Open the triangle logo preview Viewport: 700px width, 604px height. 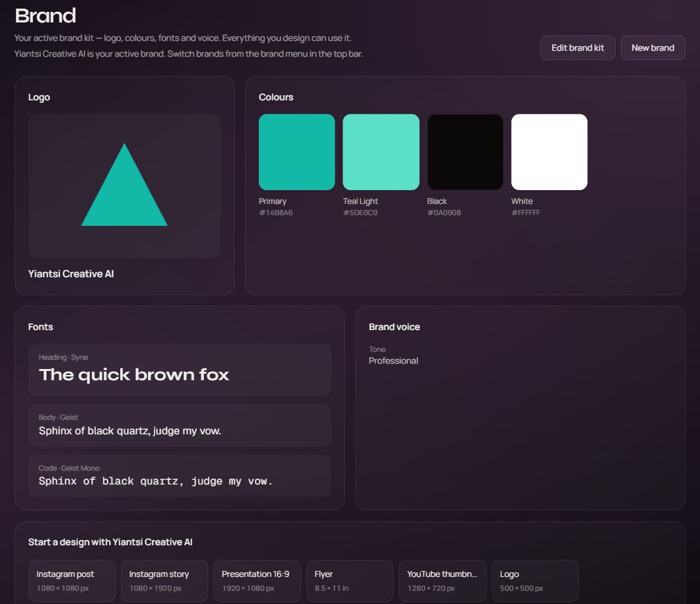[x=125, y=186]
